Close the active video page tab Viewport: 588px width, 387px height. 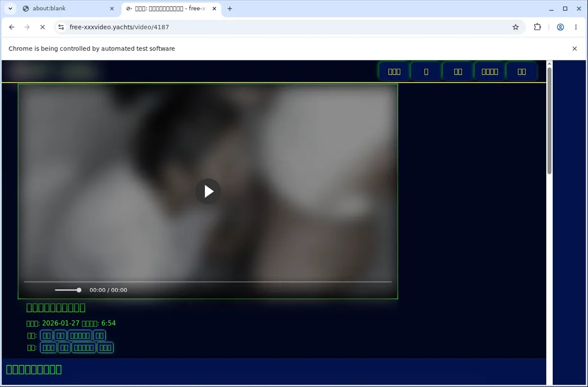215,8
